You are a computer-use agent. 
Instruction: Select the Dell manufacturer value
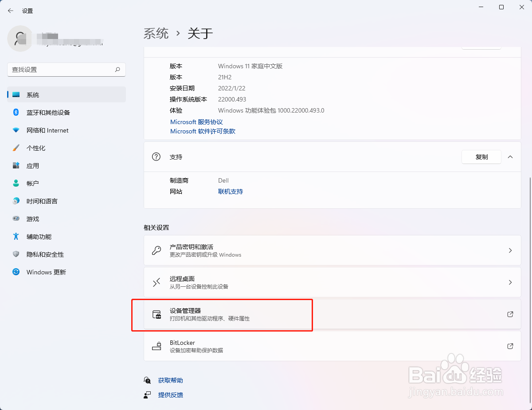click(x=223, y=180)
